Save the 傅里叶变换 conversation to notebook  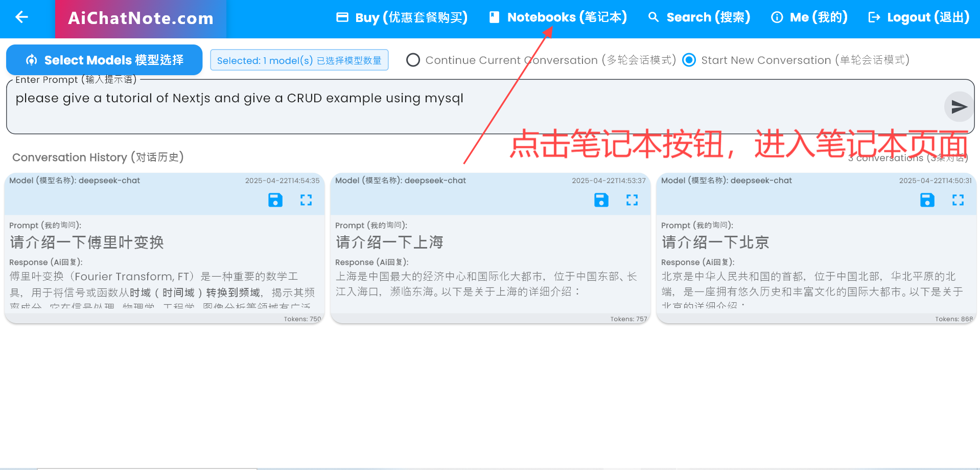(x=275, y=200)
